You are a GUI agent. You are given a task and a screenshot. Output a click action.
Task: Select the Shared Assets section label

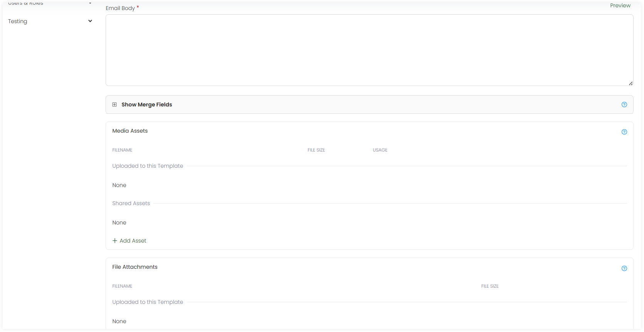click(131, 203)
